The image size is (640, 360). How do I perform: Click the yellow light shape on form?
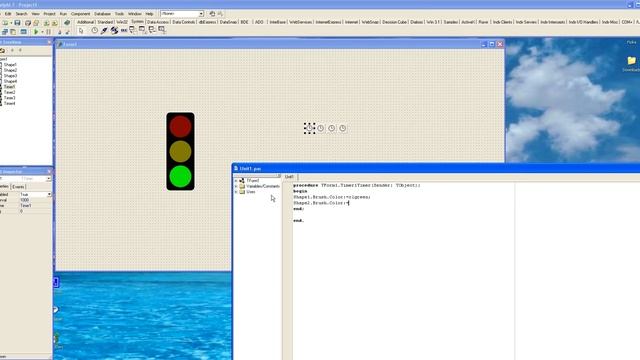(180, 151)
